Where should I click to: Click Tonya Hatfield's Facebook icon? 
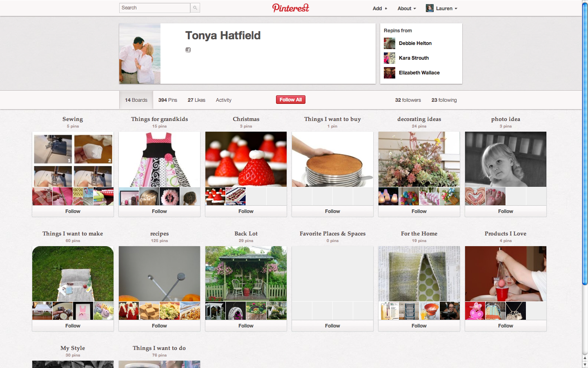click(188, 50)
